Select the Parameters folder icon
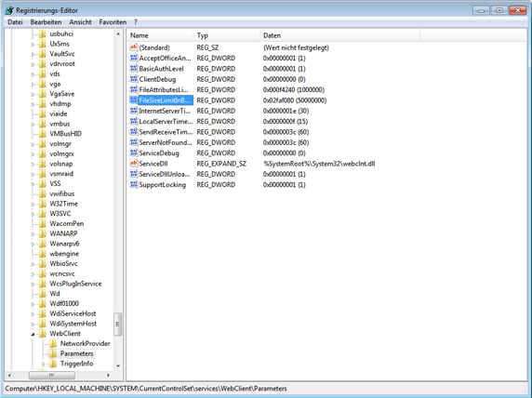The image size is (532, 398). (x=53, y=353)
